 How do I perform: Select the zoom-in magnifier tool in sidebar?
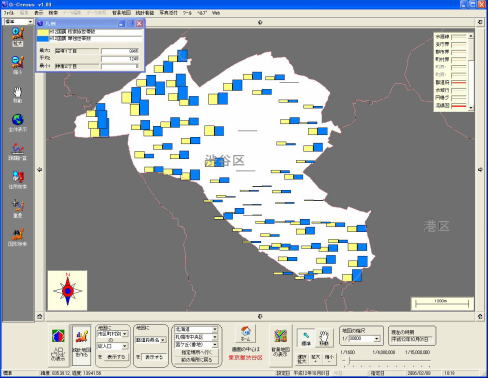point(18,36)
